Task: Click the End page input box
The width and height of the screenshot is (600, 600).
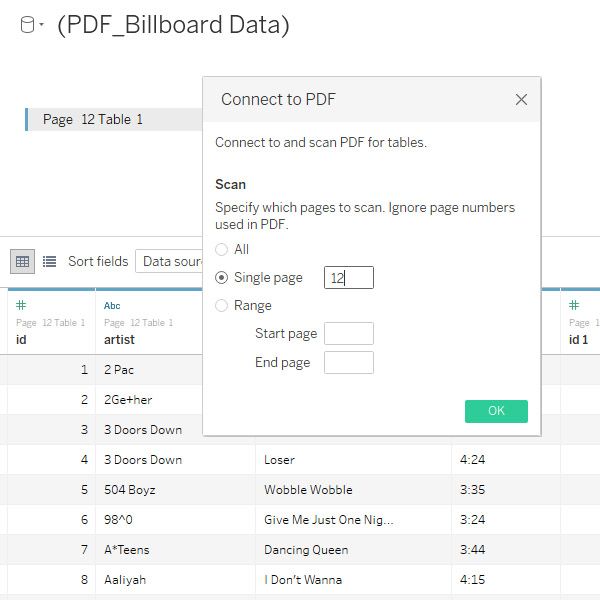Action: point(349,362)
